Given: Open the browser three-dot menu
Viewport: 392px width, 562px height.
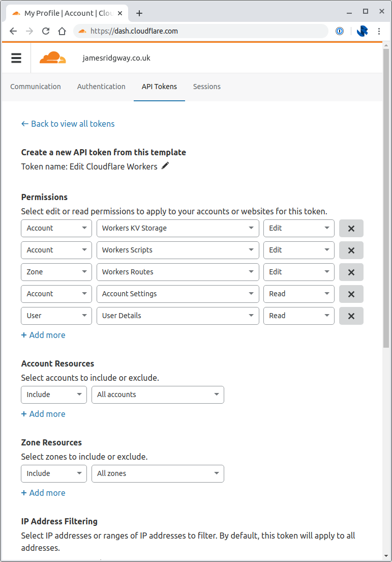Looking at the screenshot, I should point(379,31).
